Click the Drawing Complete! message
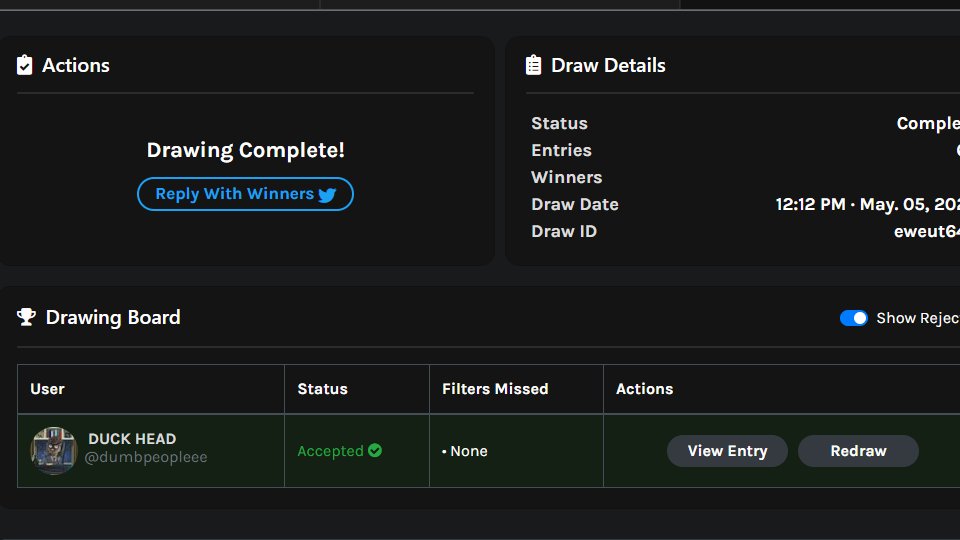Image resolution: width=960 pixels, height=540 pixels. coord(246,150)
